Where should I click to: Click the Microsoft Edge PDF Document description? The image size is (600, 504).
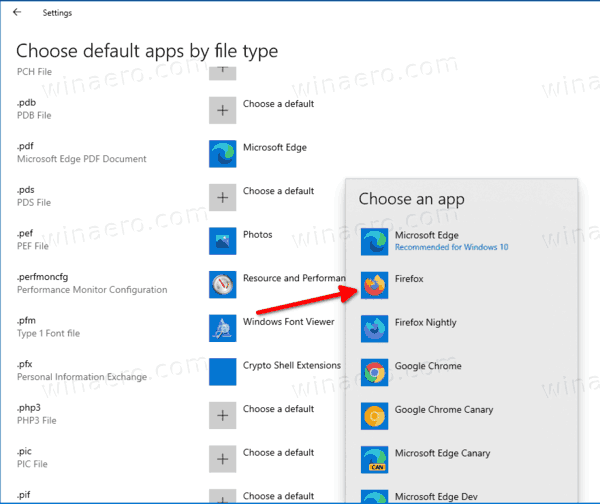tap(82, 159)
